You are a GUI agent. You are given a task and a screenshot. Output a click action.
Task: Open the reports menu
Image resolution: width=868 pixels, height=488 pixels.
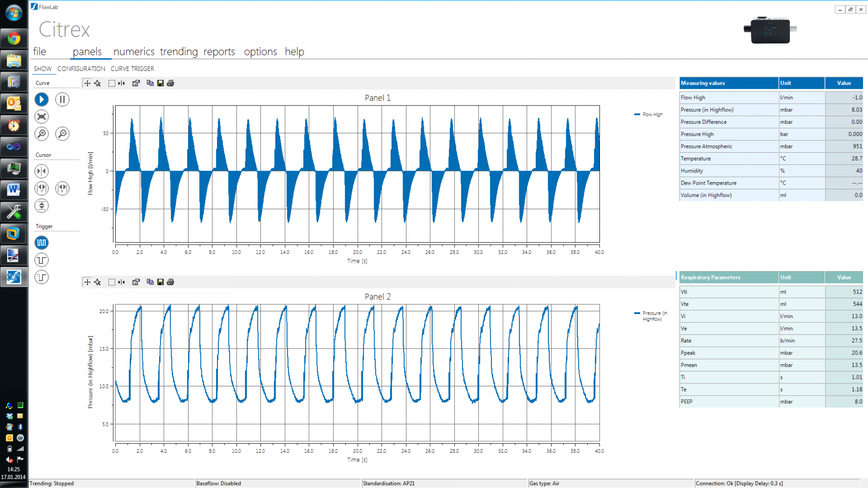[x=219, y=52]
